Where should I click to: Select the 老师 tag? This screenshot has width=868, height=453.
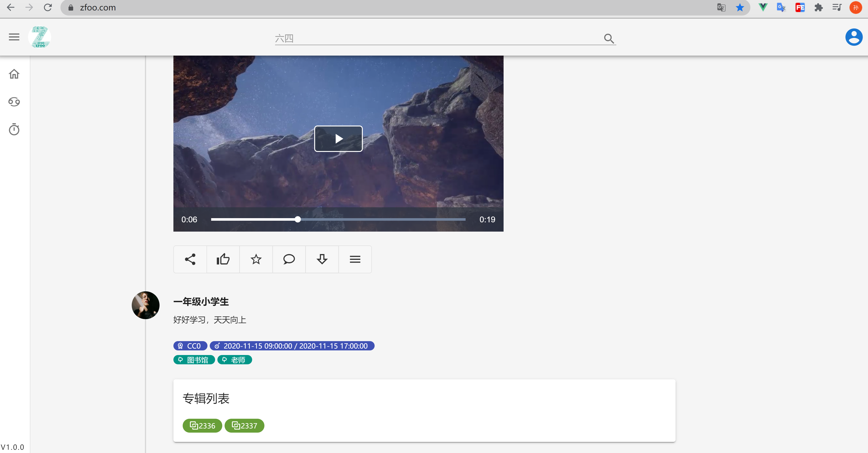coord(235,360)
